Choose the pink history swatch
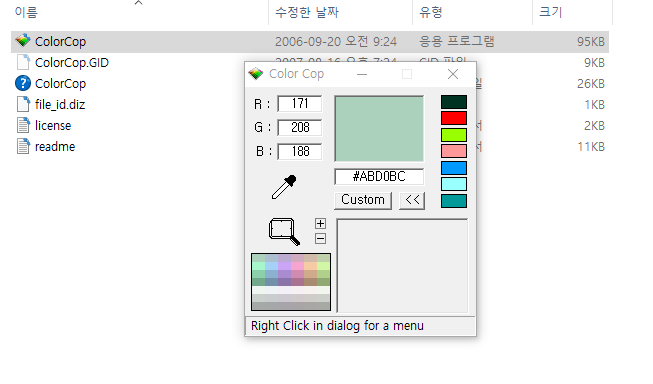 (454, 151)
